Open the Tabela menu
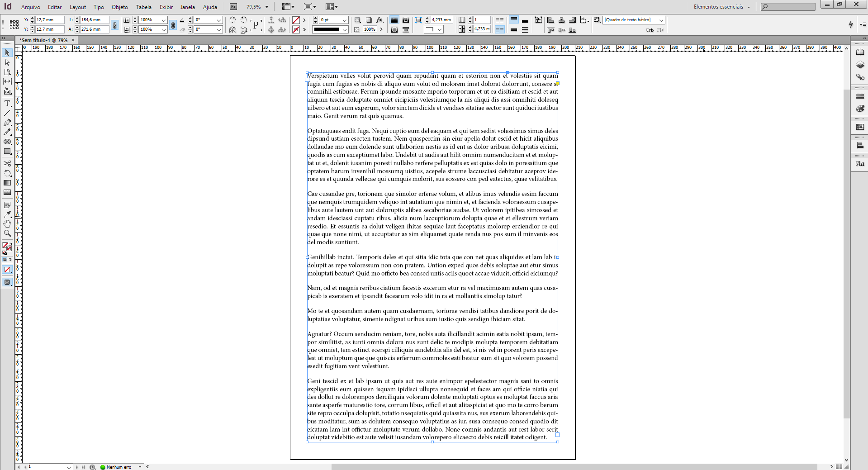Viewport: 868px width, 470px height. pyautogui.click(x=144, y=7)
